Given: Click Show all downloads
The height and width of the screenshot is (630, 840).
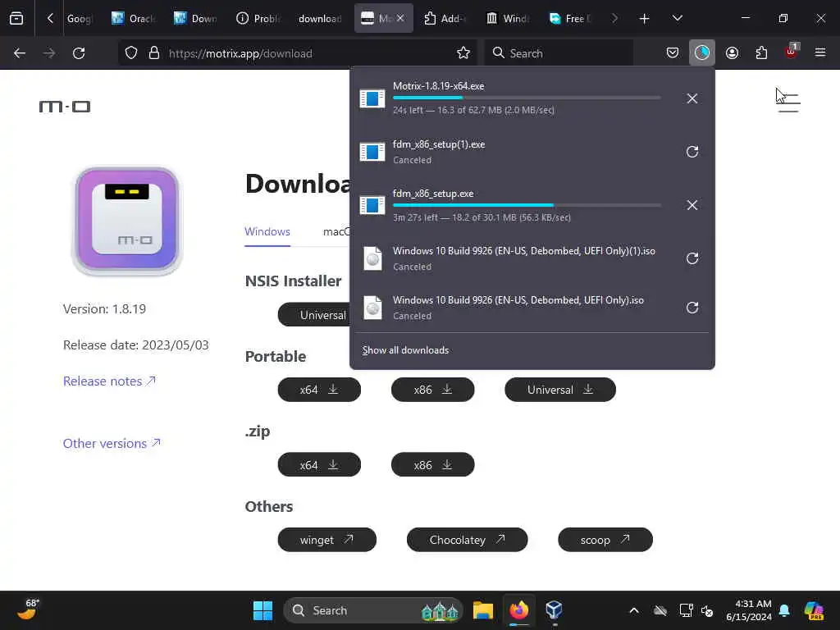Looking at the screenshot, I should (x=405, y=349).
